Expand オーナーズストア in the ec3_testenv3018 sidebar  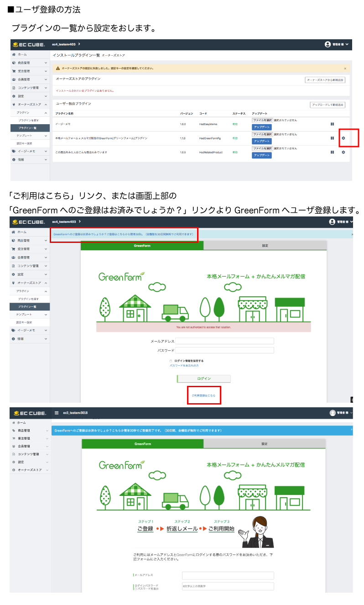tap(30, 470)
